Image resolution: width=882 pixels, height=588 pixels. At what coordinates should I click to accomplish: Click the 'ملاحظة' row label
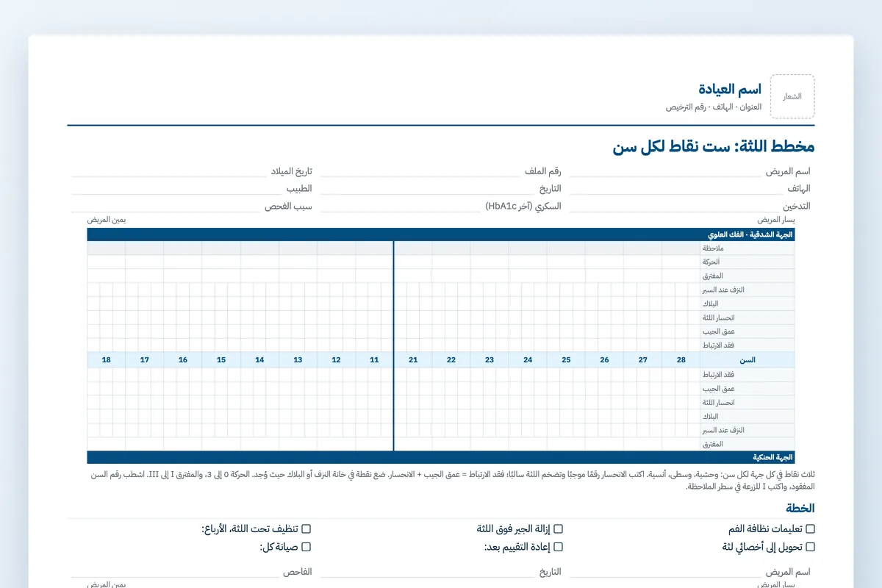click(713, 248)
